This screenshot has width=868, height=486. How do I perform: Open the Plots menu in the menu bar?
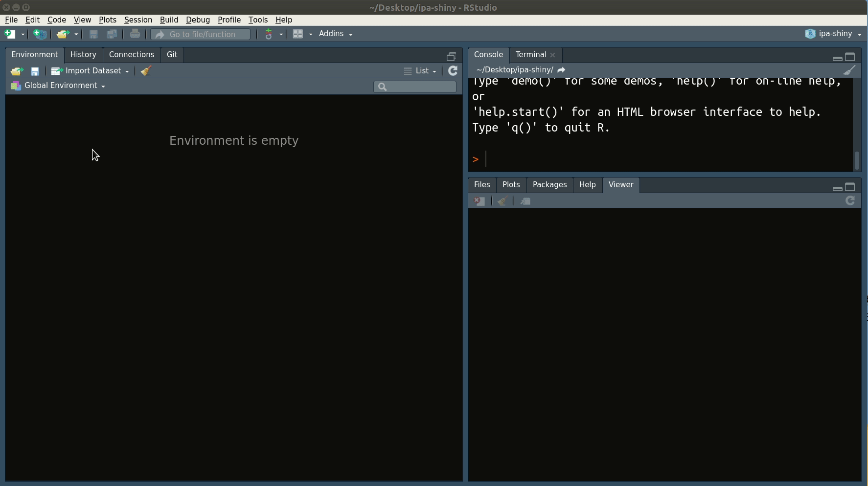(108, 20)
